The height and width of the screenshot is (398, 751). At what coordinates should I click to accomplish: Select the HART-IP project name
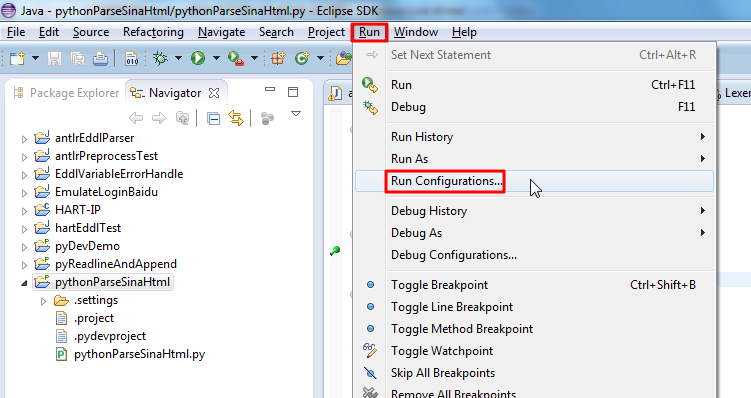coord(78,210)
